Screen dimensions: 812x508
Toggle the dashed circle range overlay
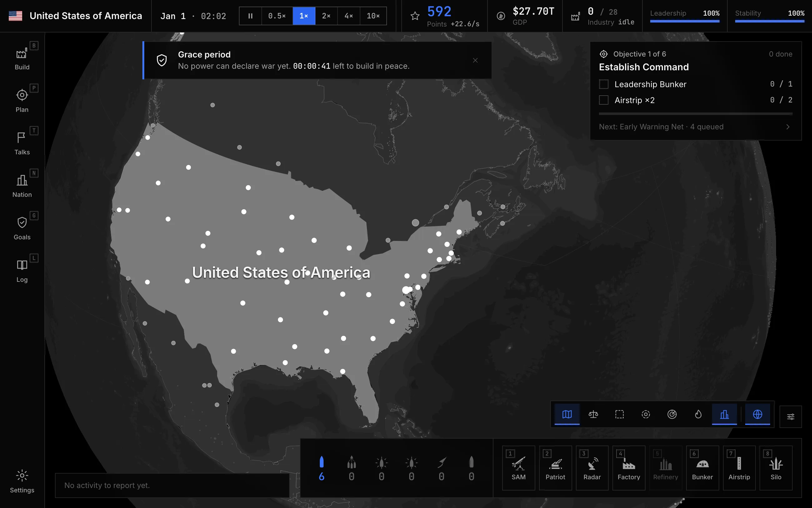646,414
